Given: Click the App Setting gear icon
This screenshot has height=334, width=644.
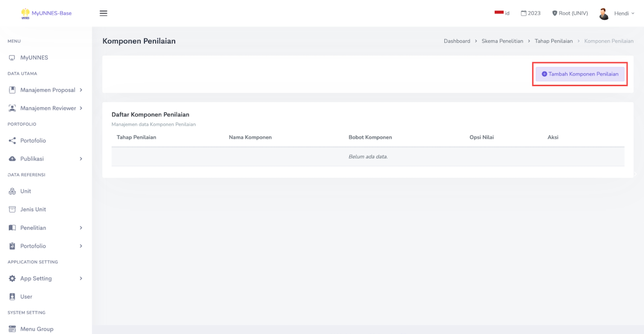Looking at the screenshot, I should [x=12, y=278].
